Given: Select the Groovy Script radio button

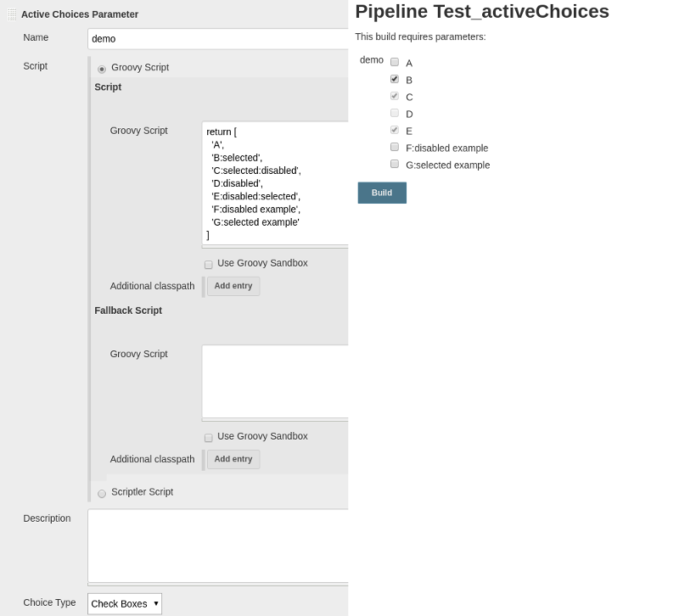Looking at the screenshot, I should [102, 69].
